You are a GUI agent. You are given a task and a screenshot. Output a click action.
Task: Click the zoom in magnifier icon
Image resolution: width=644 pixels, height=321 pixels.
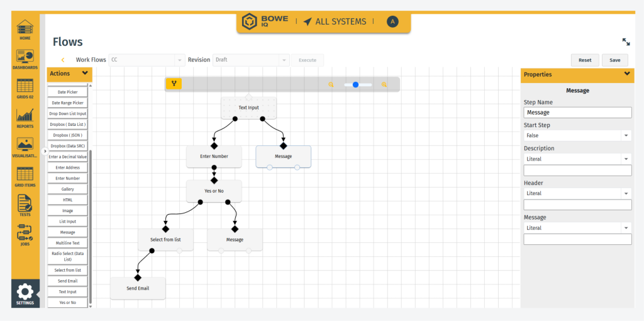(384, 84)
